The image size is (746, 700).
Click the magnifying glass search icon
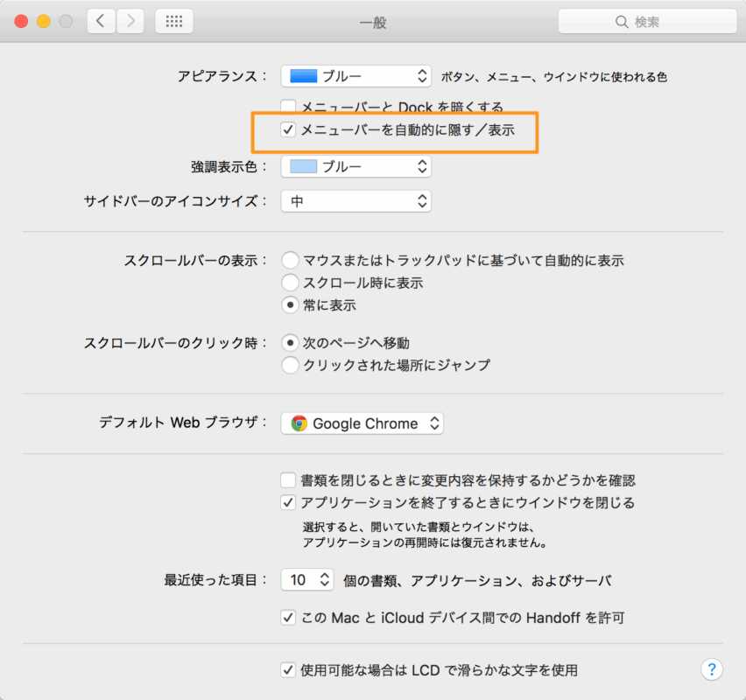coord(622,22)
